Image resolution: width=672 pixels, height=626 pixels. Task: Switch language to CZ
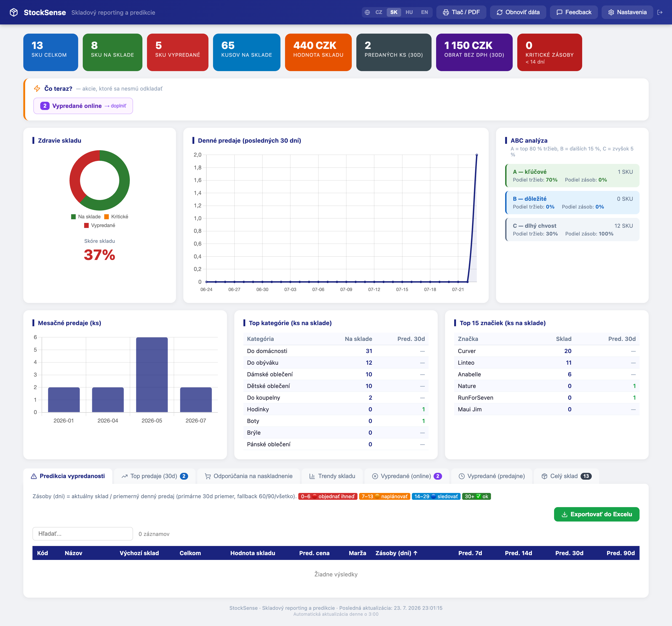coord(379,13)
